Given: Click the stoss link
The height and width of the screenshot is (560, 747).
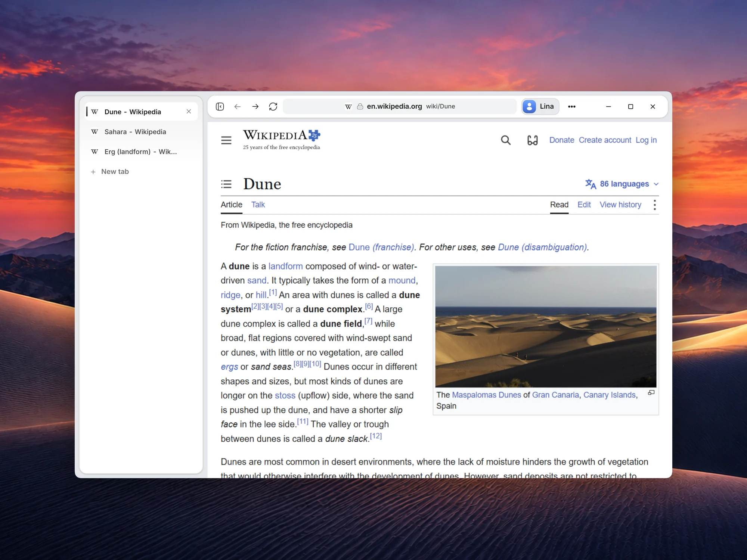Looking at the screenshot, I should [x=285, y=395].
